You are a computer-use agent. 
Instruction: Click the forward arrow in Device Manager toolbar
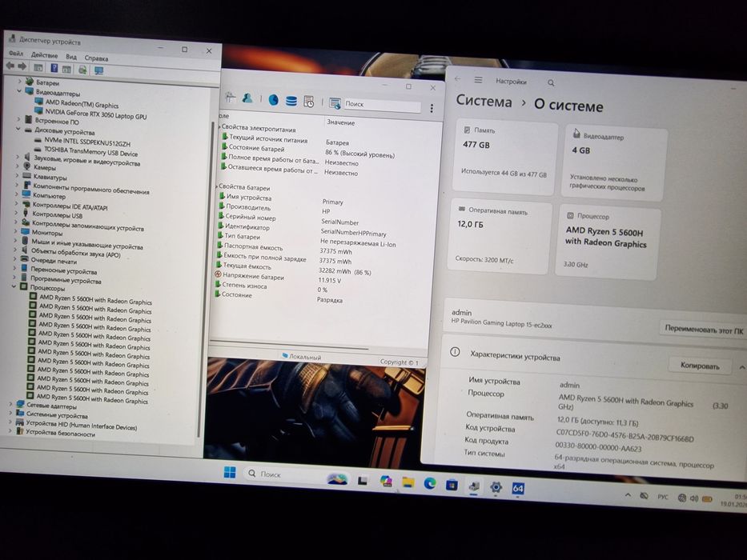point(22,66)
